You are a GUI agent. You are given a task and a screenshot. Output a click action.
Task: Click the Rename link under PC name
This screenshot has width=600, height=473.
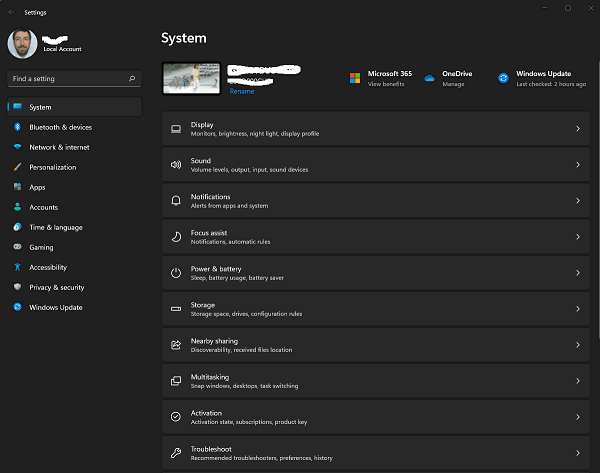[x=242, y=91]
